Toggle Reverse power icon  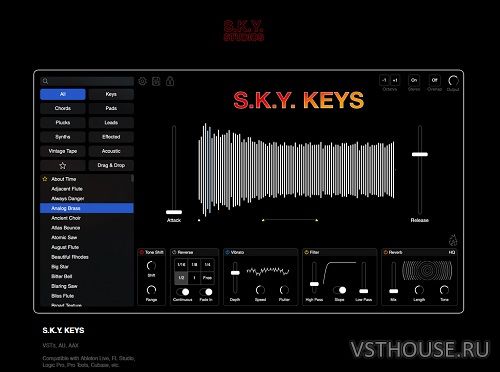click(x=174, y=252)
